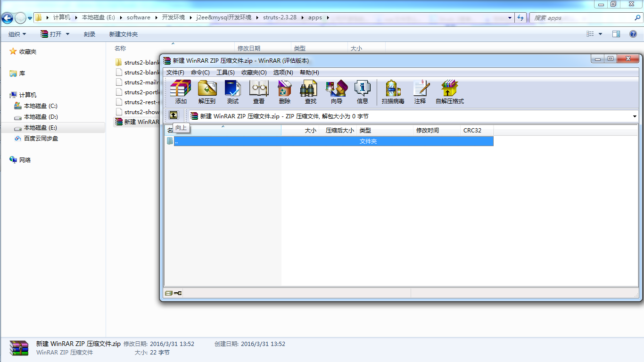Select 收藏夹 in the navigation pane
This screenshot has height=362, width=644.
point(28,52)
